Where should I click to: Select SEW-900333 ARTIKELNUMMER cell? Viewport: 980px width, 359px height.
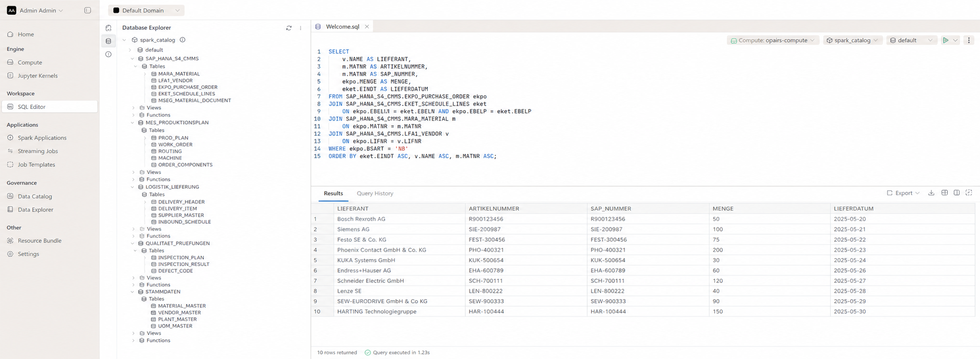(526, 301)
